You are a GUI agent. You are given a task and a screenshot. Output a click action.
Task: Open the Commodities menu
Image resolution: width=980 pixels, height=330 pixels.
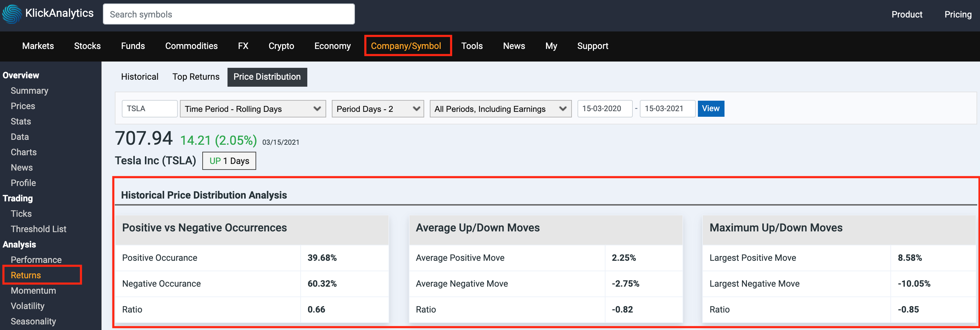click(191, 46)
